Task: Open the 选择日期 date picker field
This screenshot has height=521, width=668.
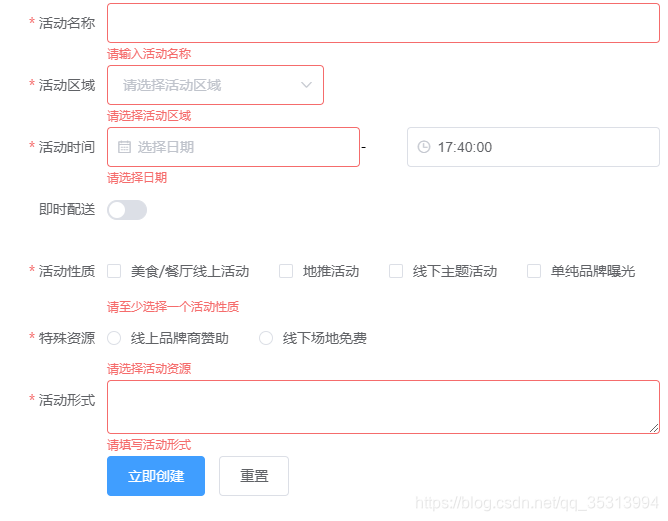Action: [x=233, y=147]
